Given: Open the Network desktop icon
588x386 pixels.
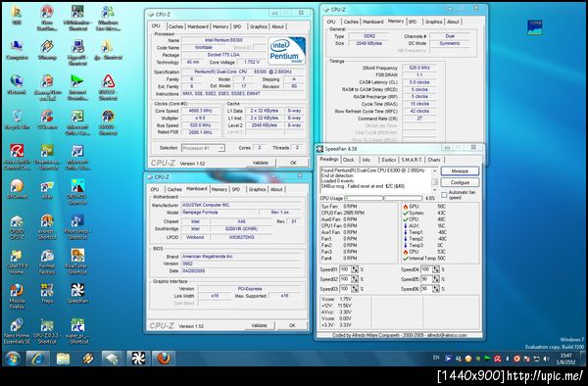Looking at the screenshot, I should (x=17, y=84).
